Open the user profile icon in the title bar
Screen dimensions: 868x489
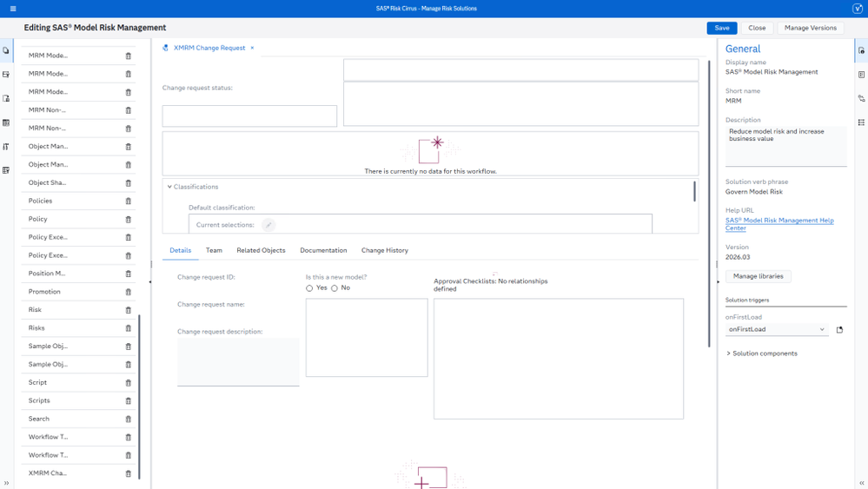(x=857, y=9)
